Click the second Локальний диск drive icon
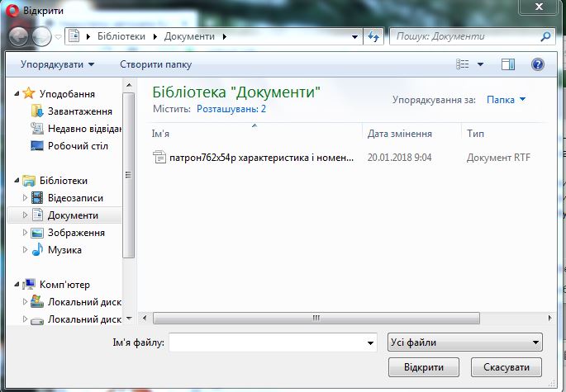 coord(37,320)
